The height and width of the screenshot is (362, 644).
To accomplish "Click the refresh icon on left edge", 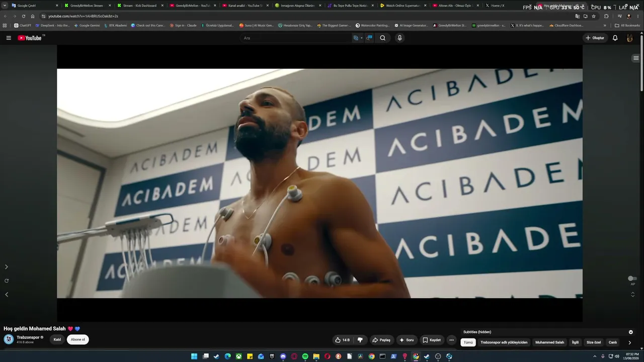I will pyautogui.click(x=7, y=281).
